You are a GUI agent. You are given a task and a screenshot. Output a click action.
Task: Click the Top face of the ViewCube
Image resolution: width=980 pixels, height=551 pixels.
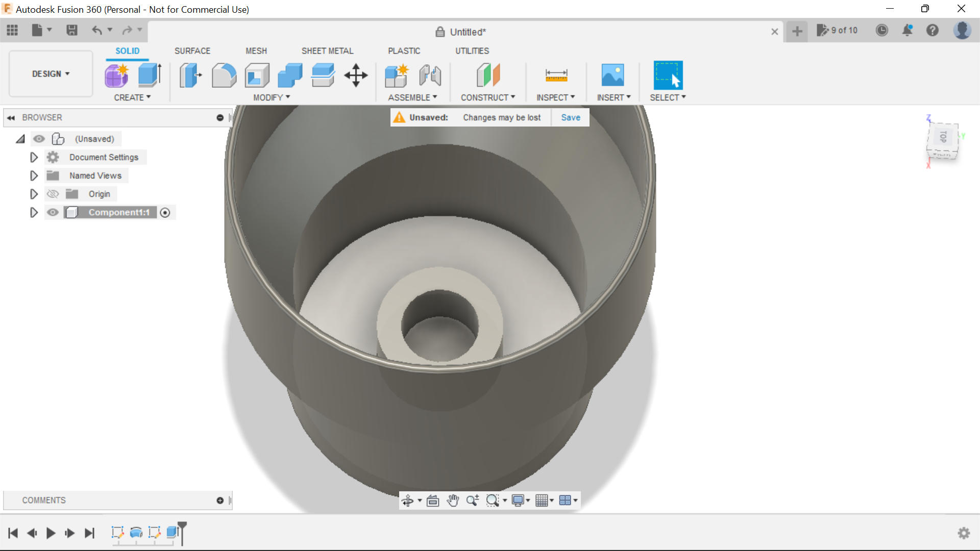pyautogui.click(x=944, y=138)
